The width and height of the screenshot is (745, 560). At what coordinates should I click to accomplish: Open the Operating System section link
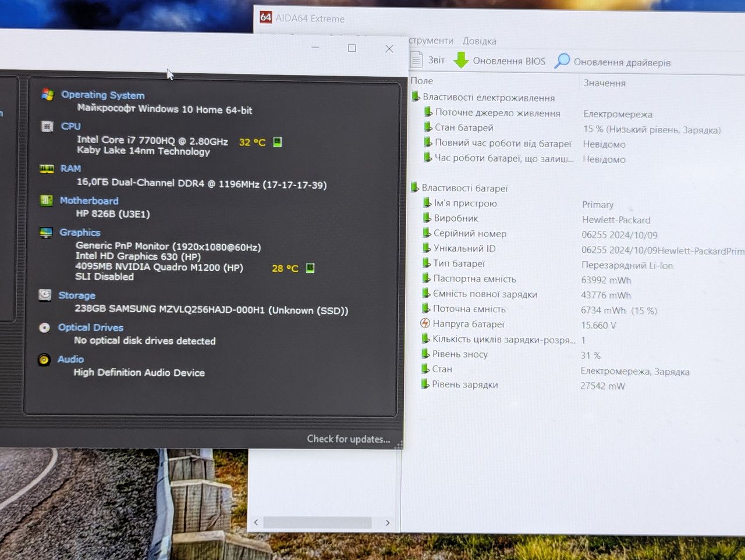click(x=103, y=95)
